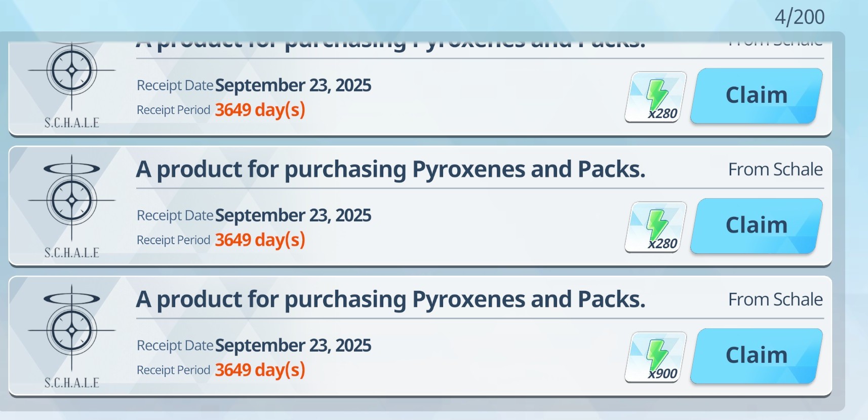Tap the September 23, 2025 date on the topmost mail
This screenshot has height=420, width=868.
pyautogui.click(x=293, y=85)
